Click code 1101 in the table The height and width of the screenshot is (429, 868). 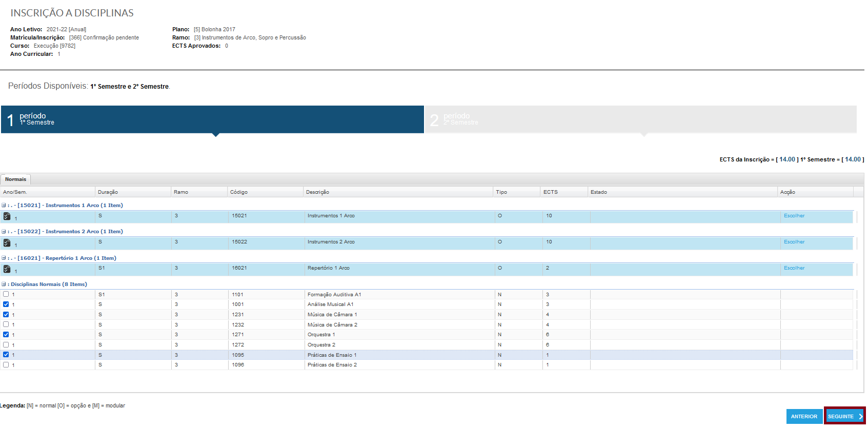click(x=237, y=295)
